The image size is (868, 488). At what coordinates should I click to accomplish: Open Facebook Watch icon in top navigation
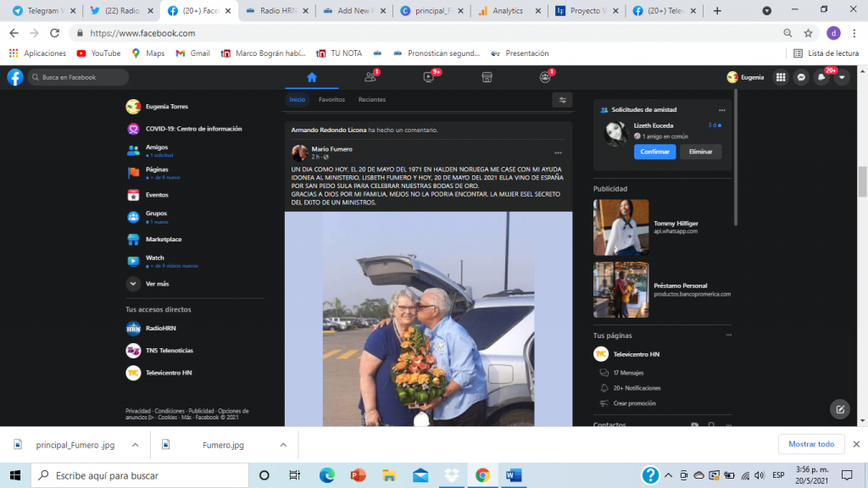428,77
